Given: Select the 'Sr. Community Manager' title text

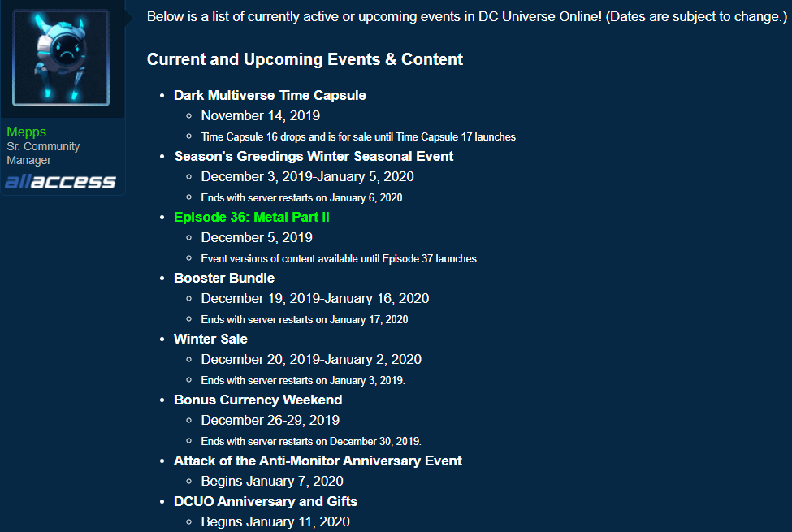Looking at the screenshot, I should click(x=43, y=153).
